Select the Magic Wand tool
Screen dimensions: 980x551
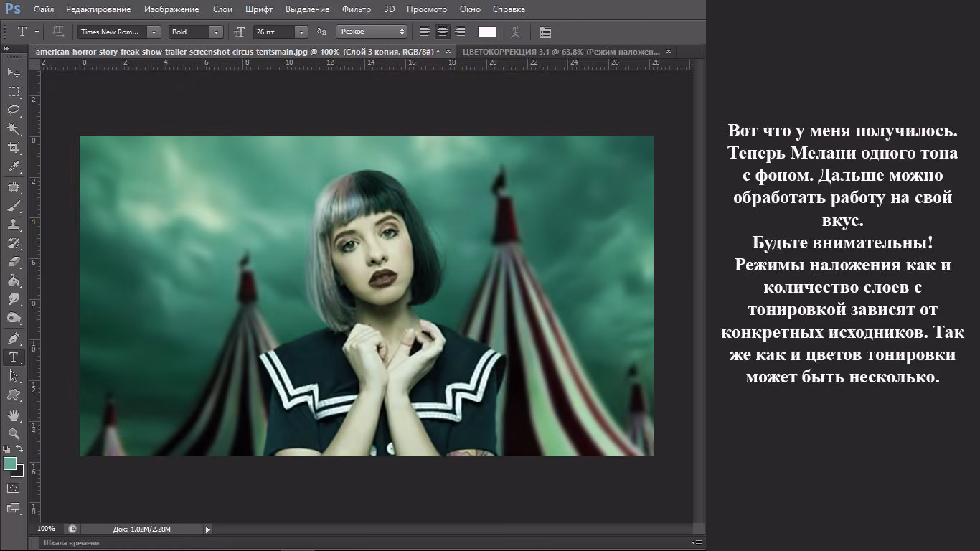(x=13, y=128)
